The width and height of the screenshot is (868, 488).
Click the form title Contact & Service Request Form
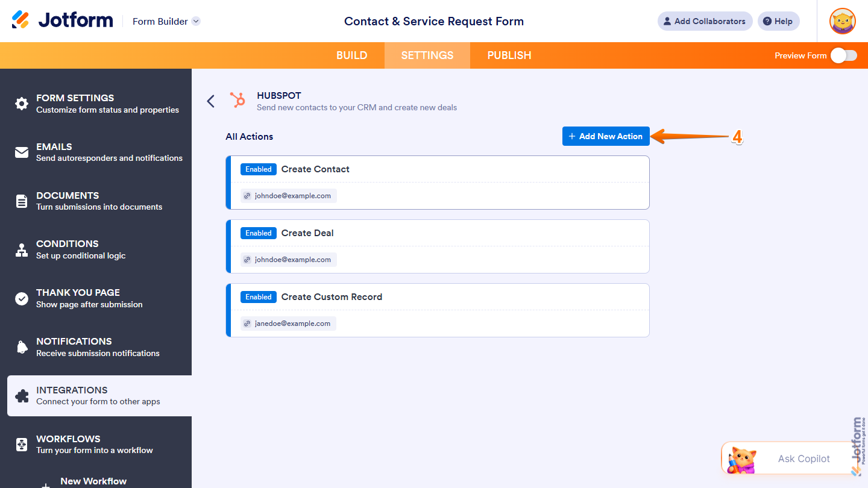coord(434,21)
